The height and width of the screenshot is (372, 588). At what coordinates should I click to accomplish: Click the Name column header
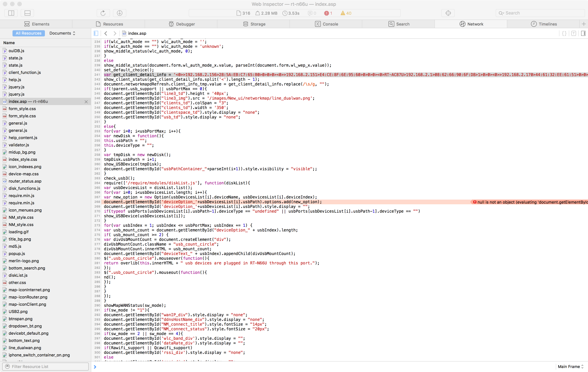45,43
